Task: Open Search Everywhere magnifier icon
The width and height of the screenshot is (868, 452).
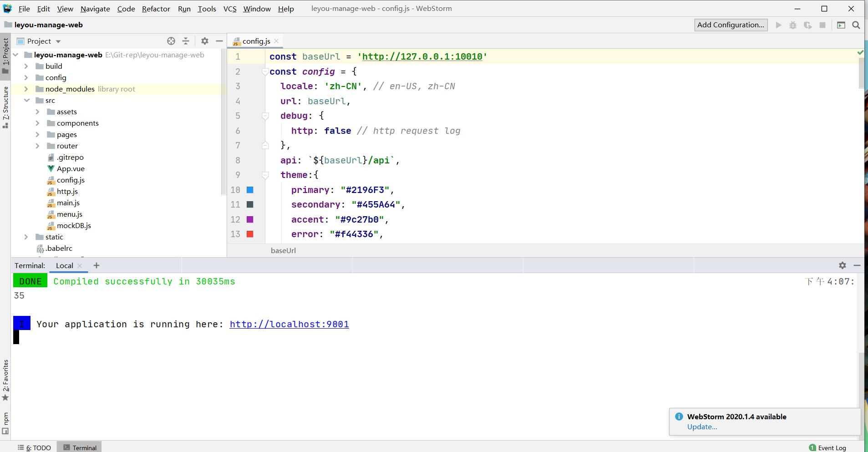Action: [856, 25]
